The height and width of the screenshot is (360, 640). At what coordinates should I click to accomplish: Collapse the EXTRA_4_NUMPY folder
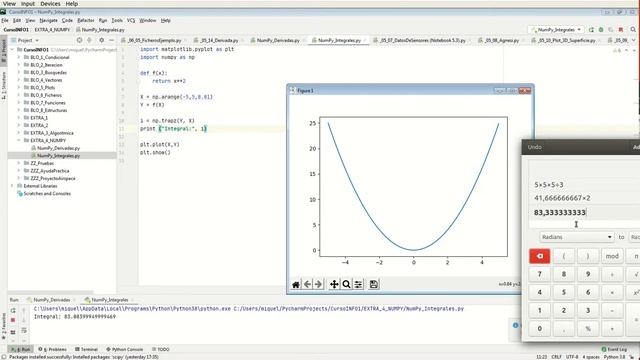coord(19,140)
